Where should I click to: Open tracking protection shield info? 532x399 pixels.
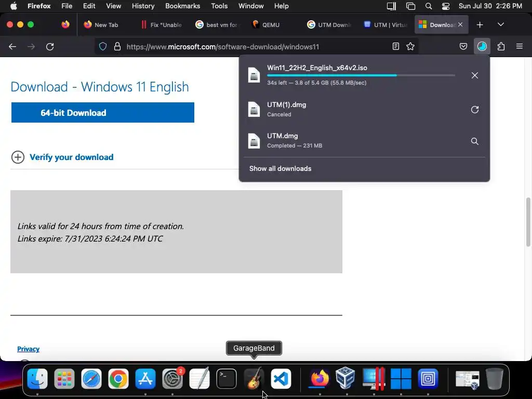point(103,46)
